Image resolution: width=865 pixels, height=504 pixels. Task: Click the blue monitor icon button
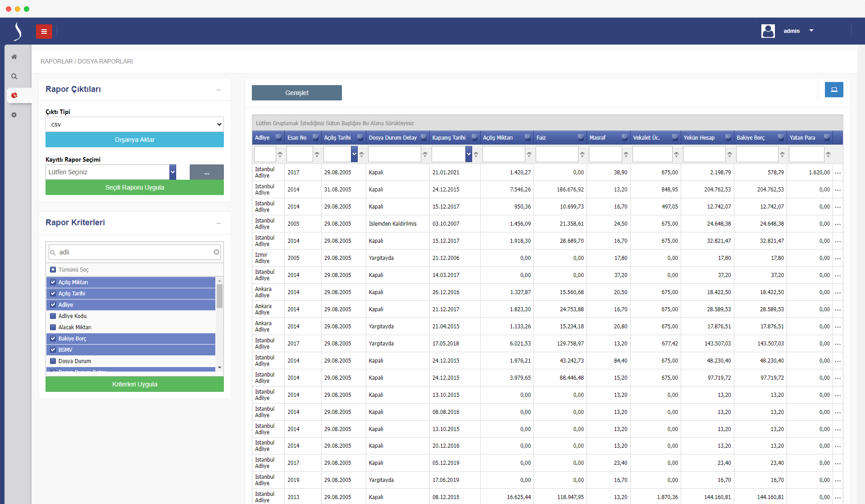pyautogui.click(x=834, y=90)
